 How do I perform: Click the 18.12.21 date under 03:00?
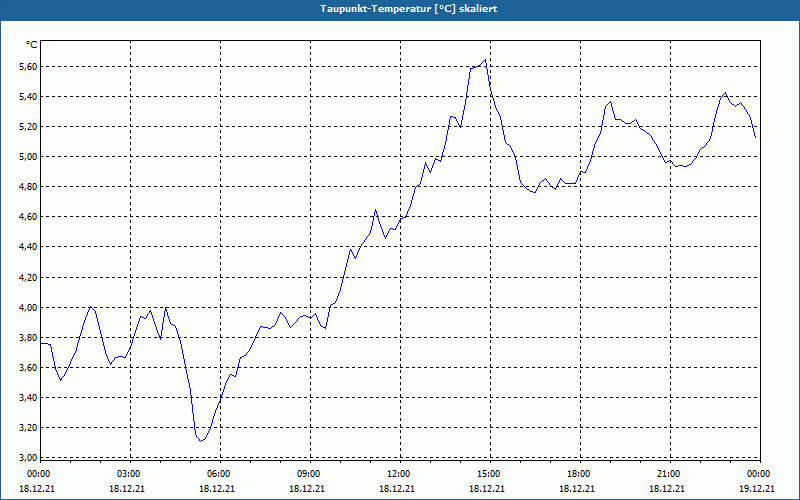click(127, 489)
